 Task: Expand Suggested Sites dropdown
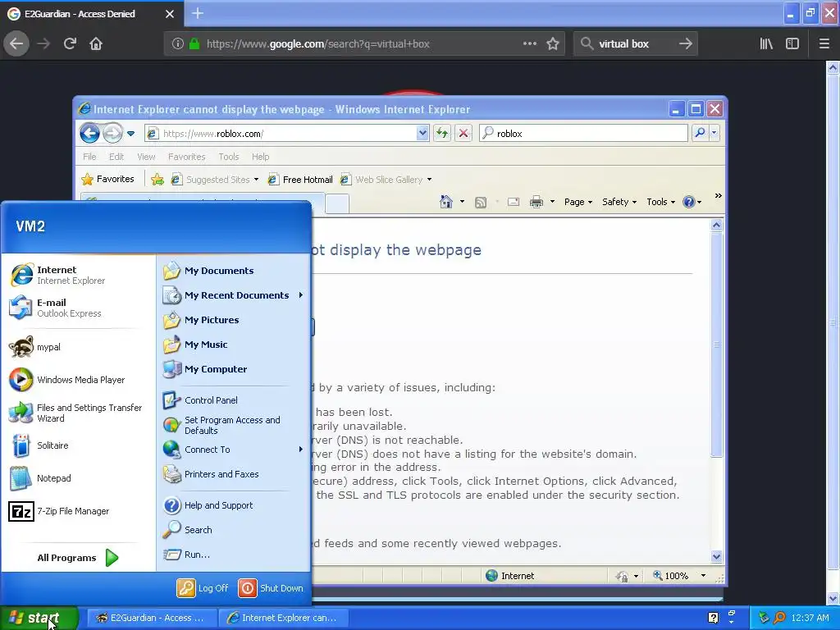256,180
